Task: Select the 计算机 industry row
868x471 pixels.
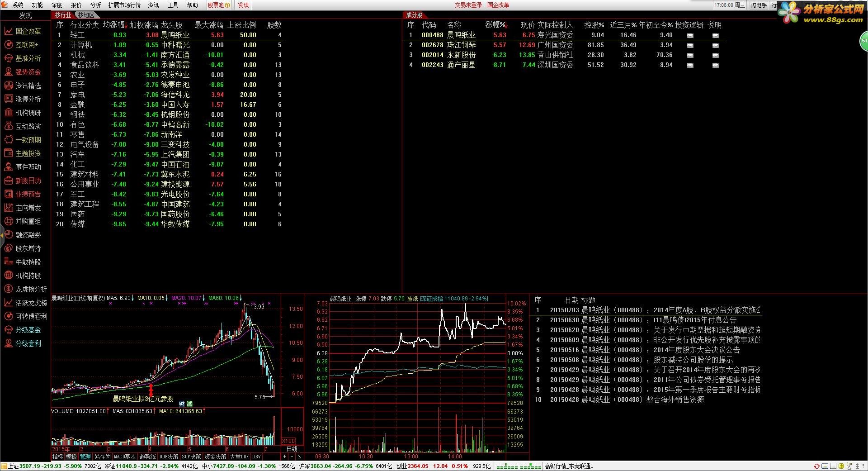Action: (x=168, y=45)
